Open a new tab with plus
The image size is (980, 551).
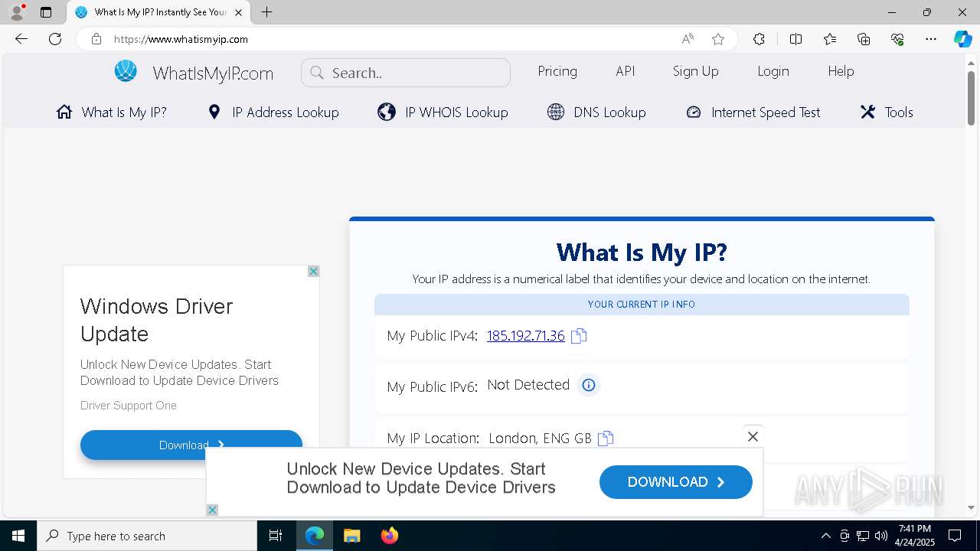tap(266, 12)
